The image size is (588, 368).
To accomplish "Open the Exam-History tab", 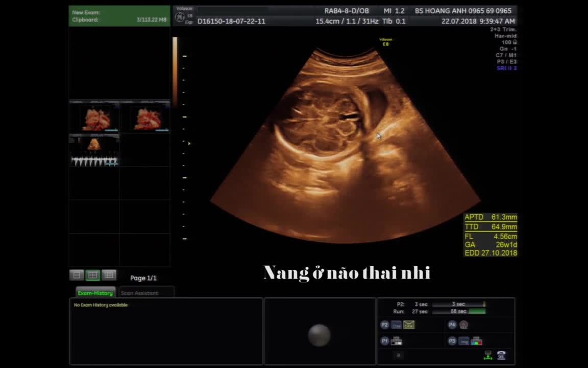I will [x=95, y=292].
